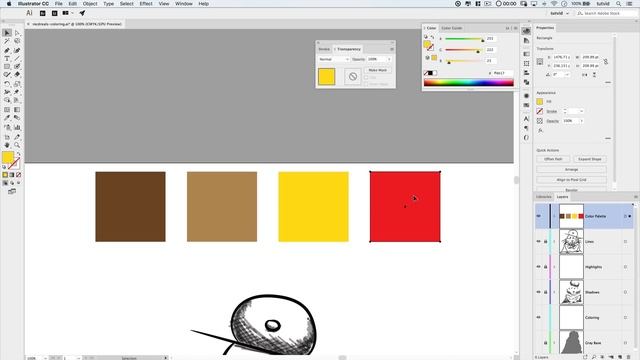
Task: Expand the Color Palette layer disclosure arrow
Action: coord(554,216)
